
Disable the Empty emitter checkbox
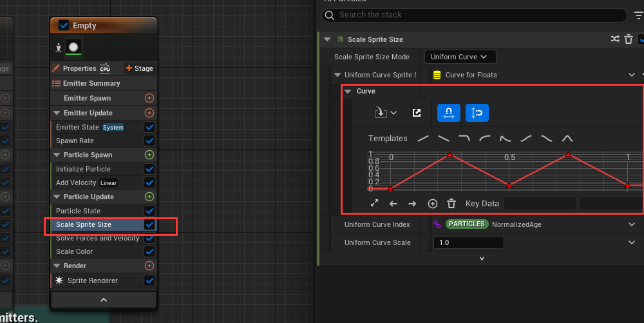(x=64, y=26)
